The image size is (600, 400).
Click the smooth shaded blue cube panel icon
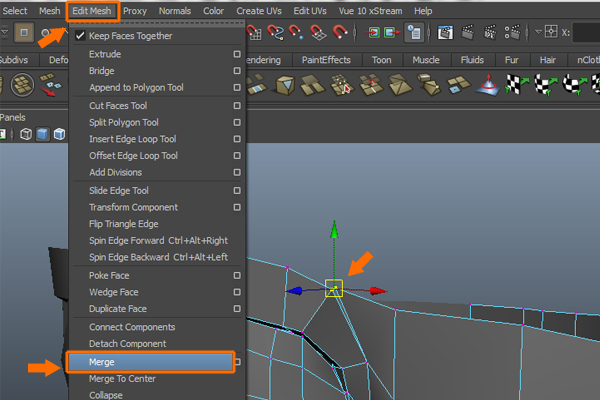[43, 134]
